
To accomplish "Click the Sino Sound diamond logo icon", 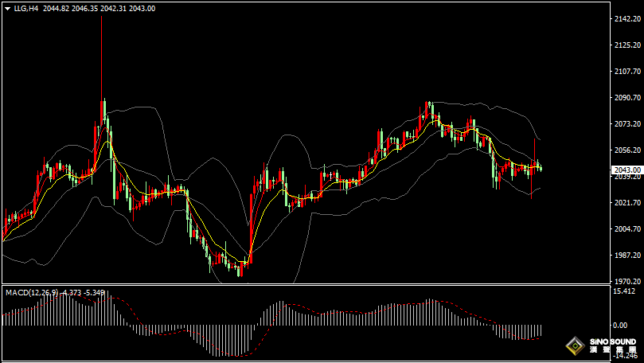I will tap(573, 347).
